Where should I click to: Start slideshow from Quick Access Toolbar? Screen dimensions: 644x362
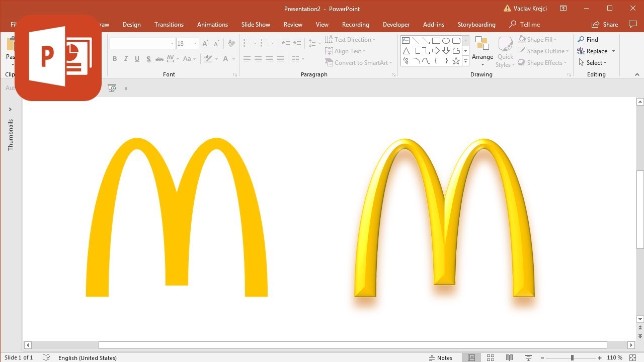(112, 88)
